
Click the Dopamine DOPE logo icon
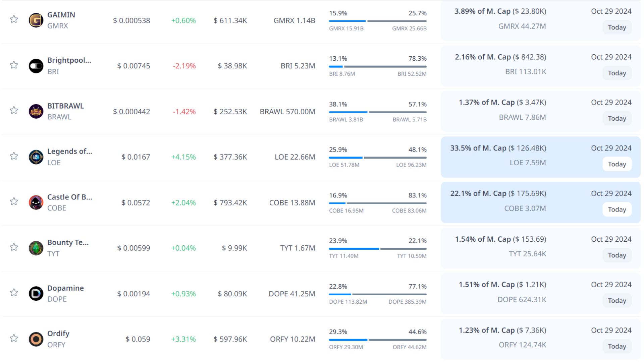pos(36,294)
